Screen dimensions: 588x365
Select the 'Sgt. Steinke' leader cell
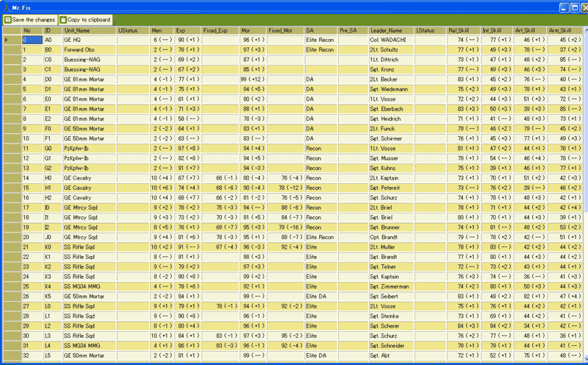point(392,316)
